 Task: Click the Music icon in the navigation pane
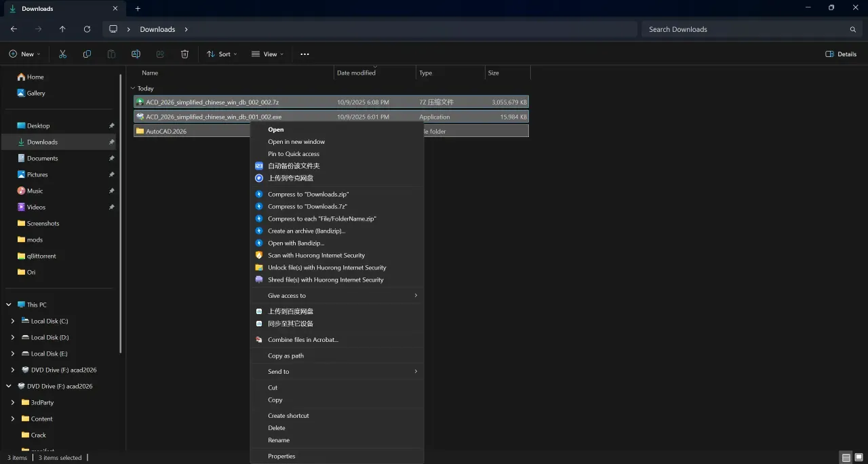click(x=21, y=191)
